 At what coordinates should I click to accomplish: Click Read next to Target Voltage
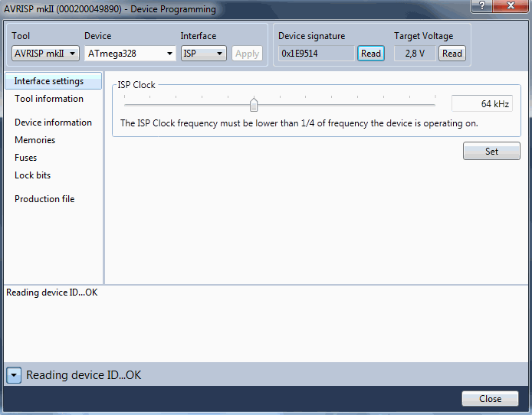452,54
